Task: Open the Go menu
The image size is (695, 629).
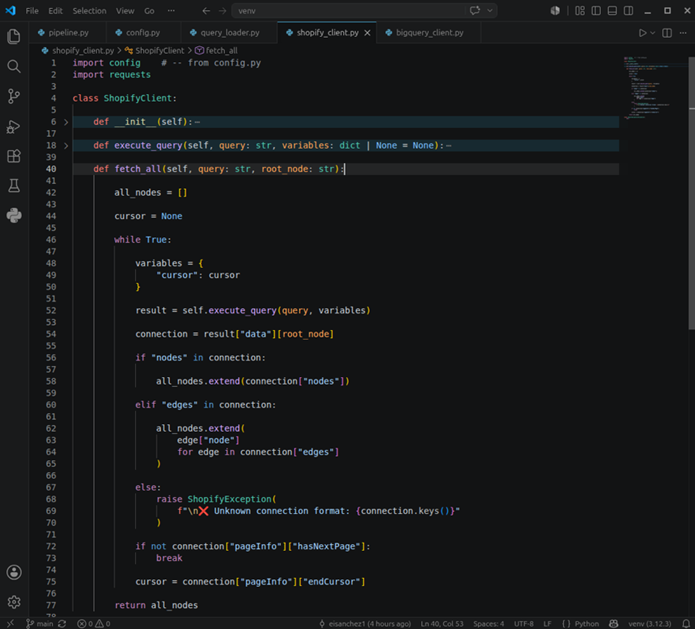Action: [x=149, y=11]
